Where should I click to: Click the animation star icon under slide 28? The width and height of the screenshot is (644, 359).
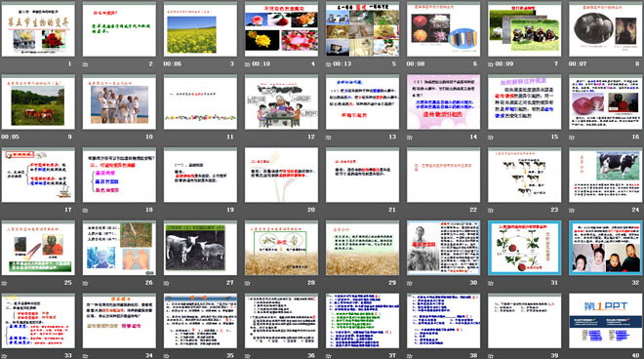pos(248,283)
